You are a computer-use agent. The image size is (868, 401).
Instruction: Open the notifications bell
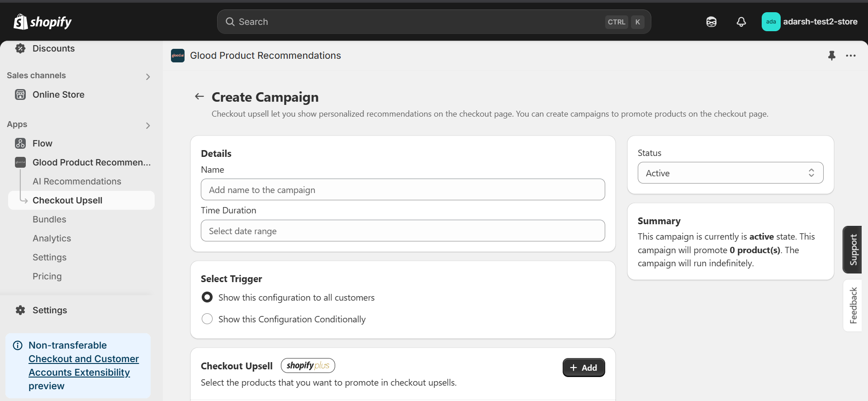[x=741, y=22]
